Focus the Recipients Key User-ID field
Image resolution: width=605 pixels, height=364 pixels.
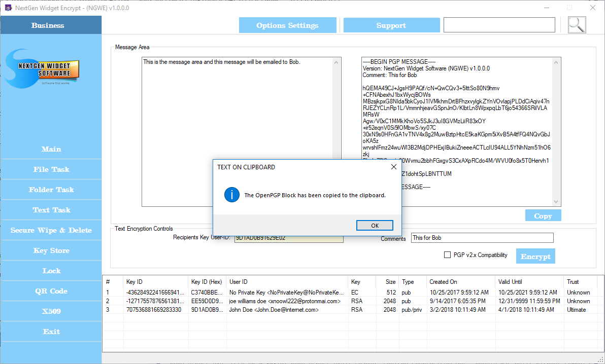pyautogui.click(x=289, y=239)
